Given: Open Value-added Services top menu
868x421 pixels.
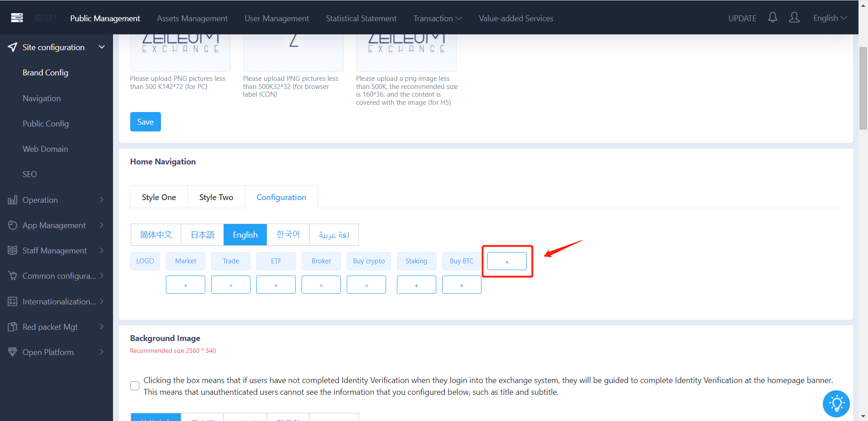Looking at the screenshot, I should pyautogui.click(x=516, y=18).
